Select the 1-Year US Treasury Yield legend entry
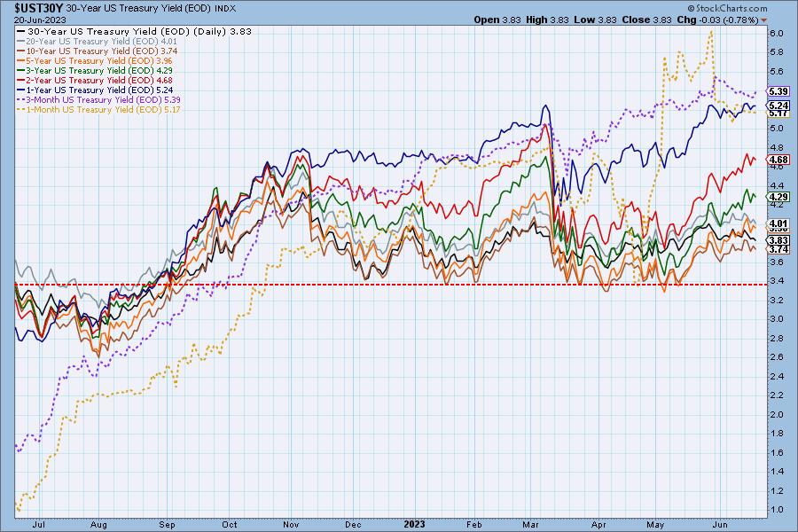 pyautogui.click(x=95, y=90)
